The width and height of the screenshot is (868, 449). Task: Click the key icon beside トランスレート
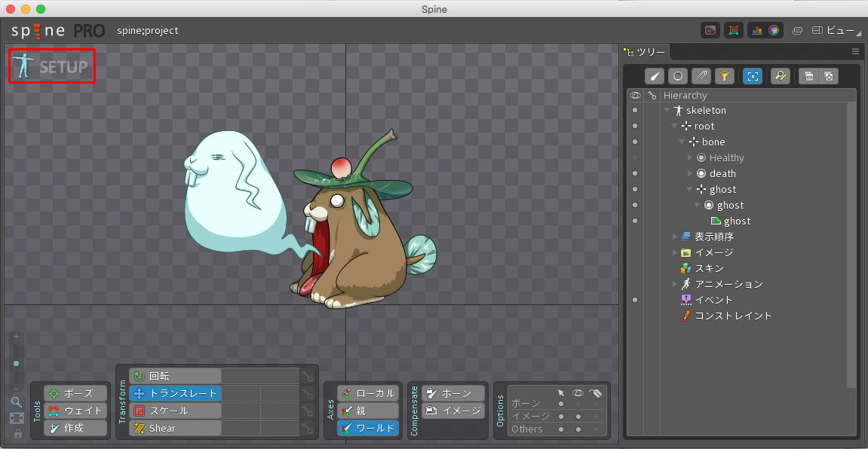pos(307,394)
